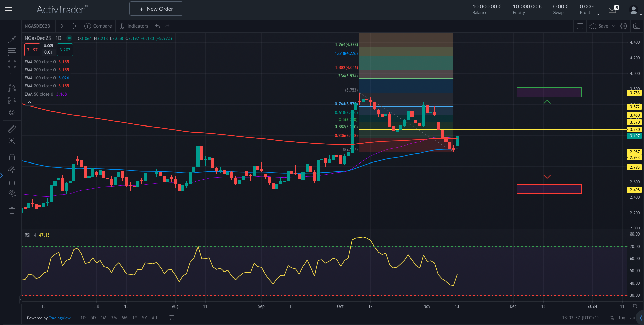Screen dimensions: 644x325
Task: Open the Save layout dropdown arrow
Action: (614, 26)
